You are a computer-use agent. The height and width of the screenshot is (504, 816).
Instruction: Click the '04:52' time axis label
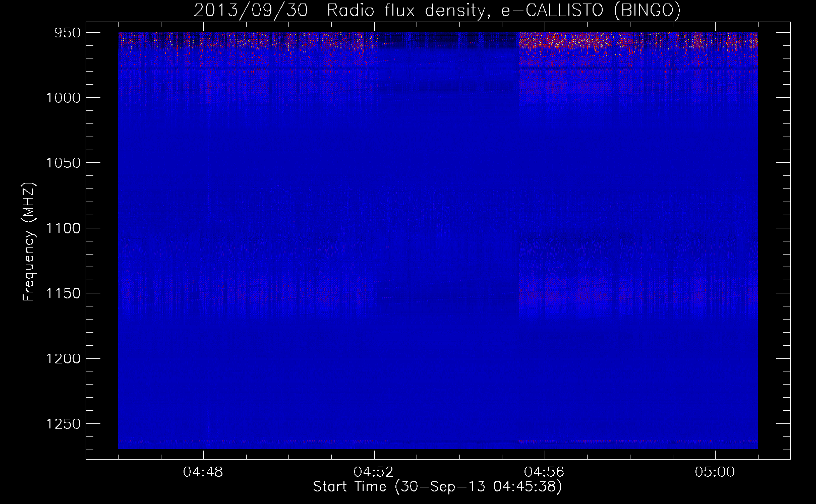click(x=374, y=472)
